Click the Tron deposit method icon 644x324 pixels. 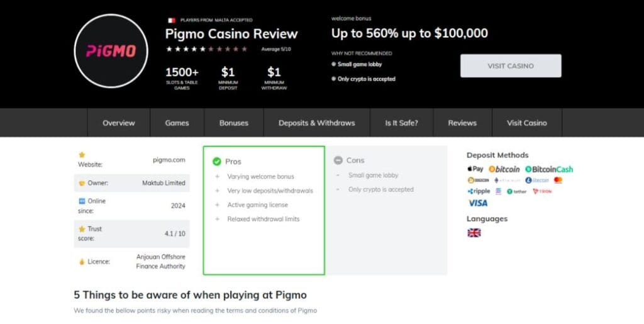point(541,191)
